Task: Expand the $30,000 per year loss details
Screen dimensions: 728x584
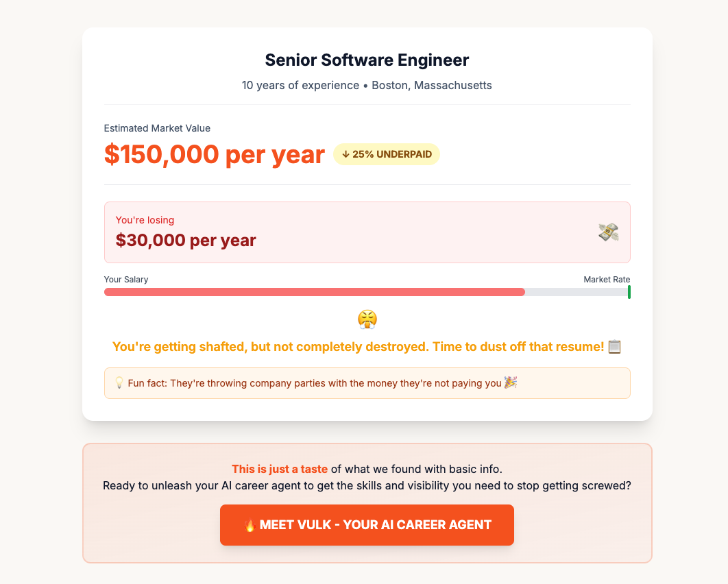Action: point(186,240)
